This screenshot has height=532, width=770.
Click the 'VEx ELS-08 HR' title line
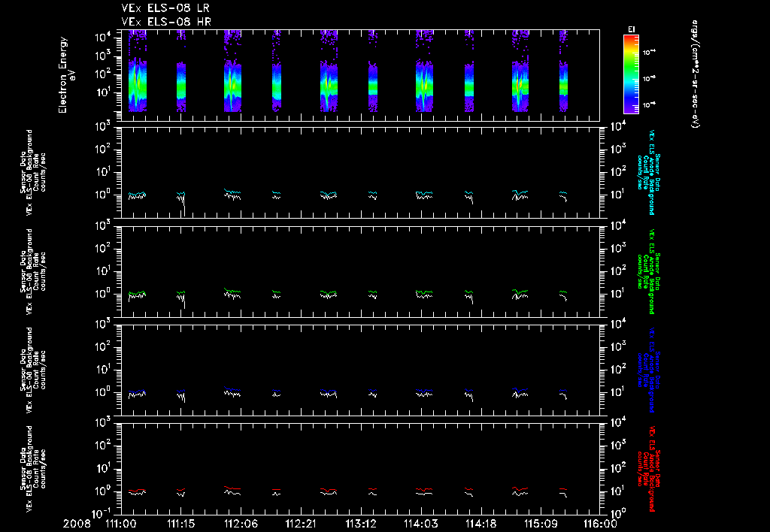coord(166,22)
